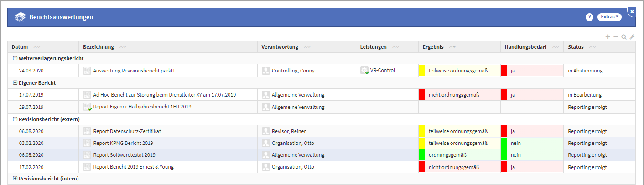Click the report icon for Eigener Halbjahresbericht

(x=87, y=107)
